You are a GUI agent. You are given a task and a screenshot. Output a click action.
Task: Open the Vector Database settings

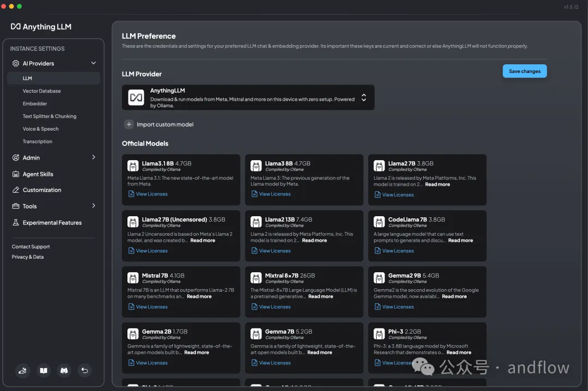click(x=41, y=91)
